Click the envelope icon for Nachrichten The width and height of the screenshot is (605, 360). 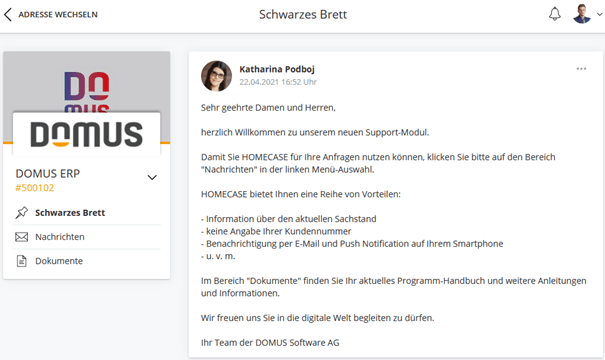click(22, 237)
